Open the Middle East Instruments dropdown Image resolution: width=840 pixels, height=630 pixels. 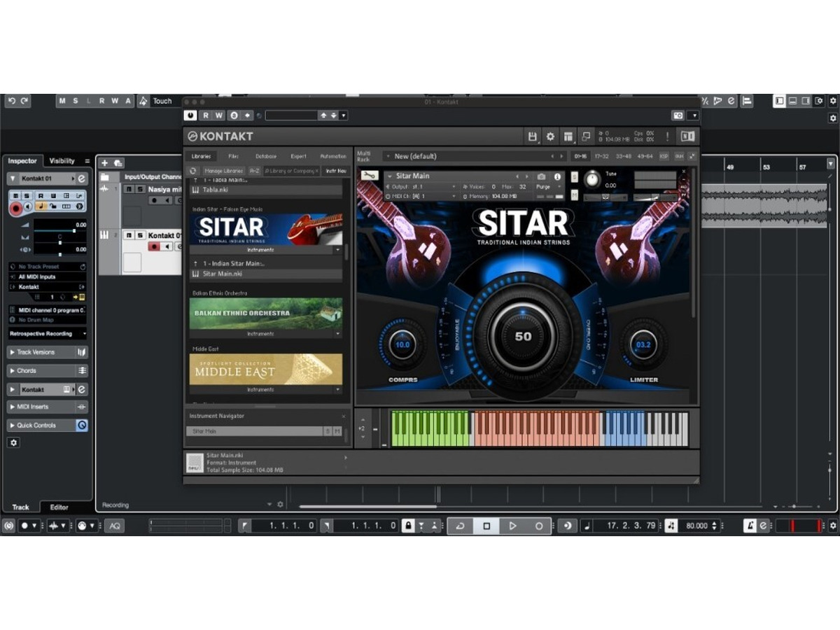tap(337, 390)
